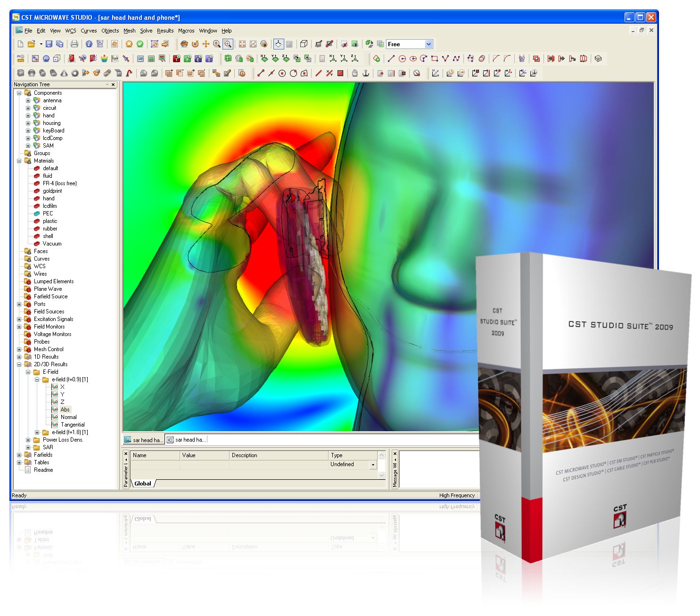Create a Sphere shape

[x=32, y=73]
